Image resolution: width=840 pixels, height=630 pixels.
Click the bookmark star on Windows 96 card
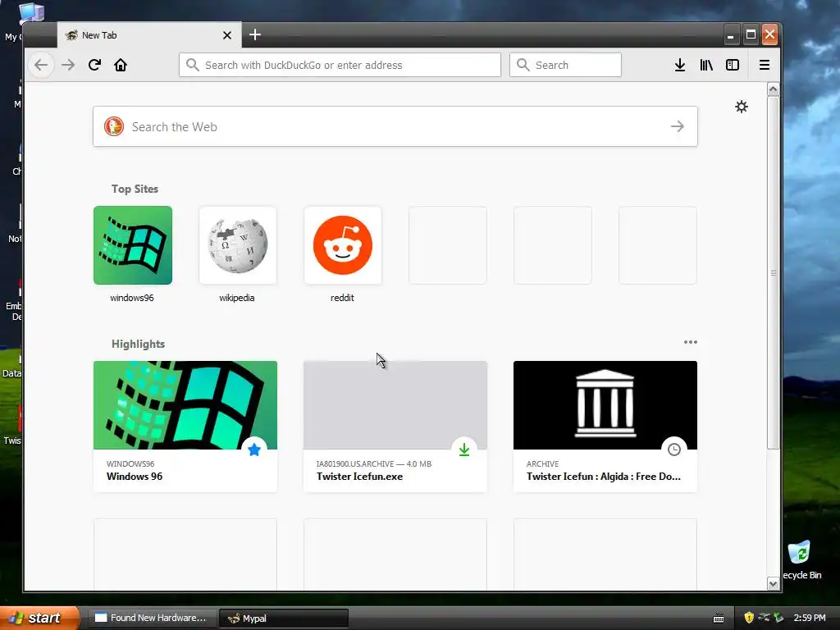click(x=254, y=450)
